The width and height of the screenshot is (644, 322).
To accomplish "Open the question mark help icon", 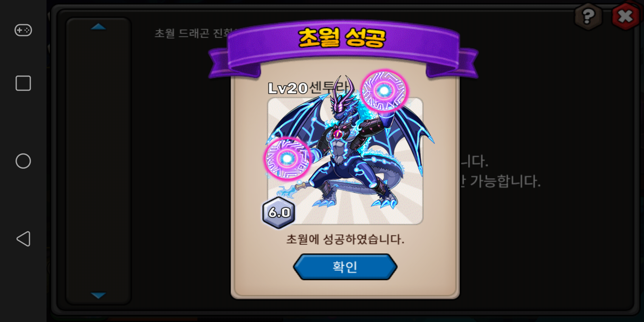I will click(588, 16).
